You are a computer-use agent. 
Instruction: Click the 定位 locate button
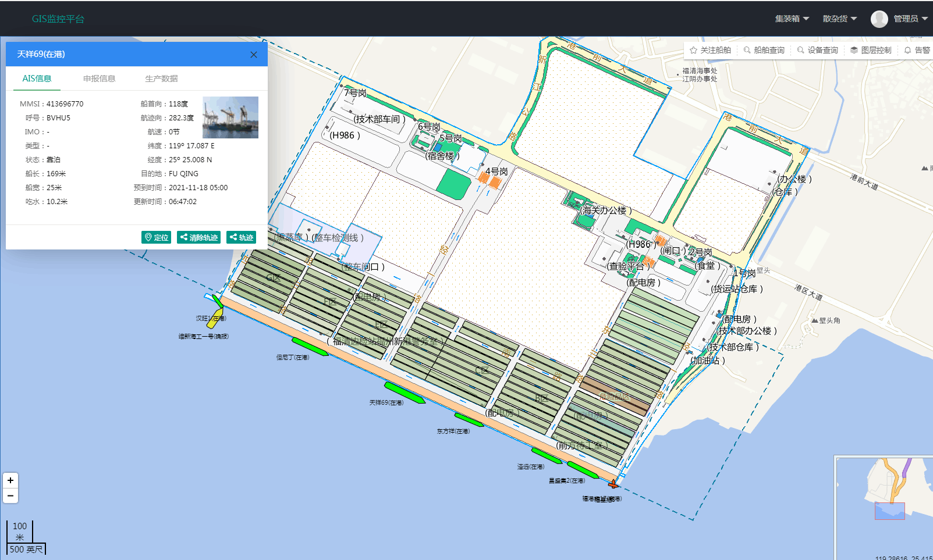pos(156,237)
